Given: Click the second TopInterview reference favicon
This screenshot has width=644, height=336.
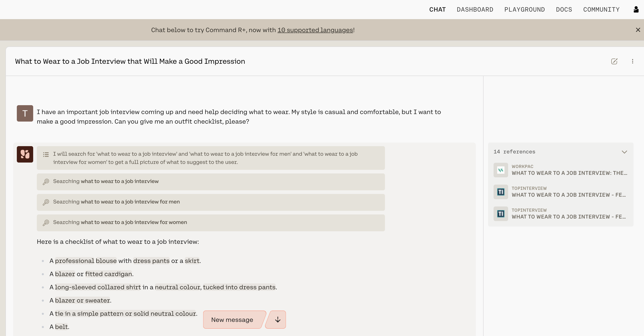Looking at the screenshot, I should [x=501, y=214].
